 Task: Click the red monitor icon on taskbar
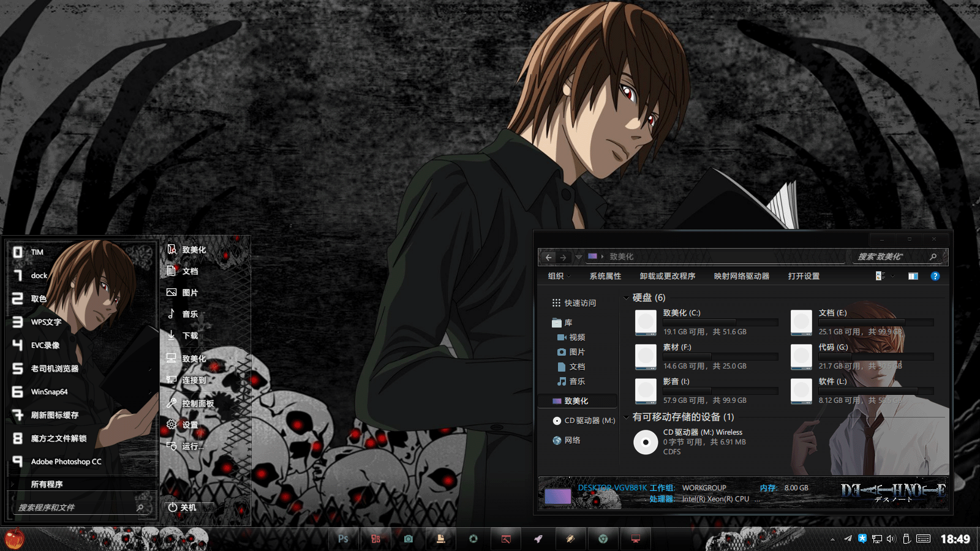click(x=636, y=539)
